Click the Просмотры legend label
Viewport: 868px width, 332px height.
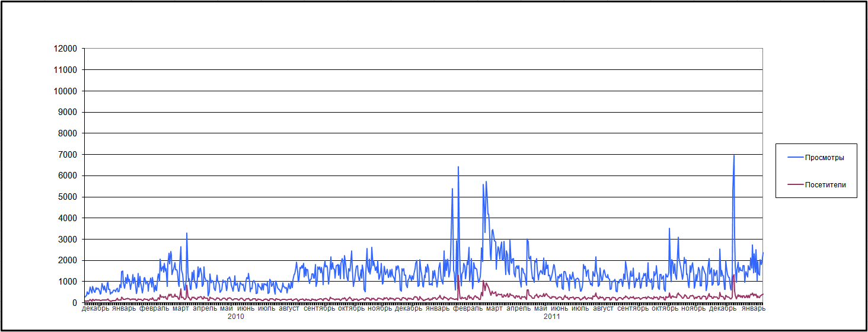824,158
